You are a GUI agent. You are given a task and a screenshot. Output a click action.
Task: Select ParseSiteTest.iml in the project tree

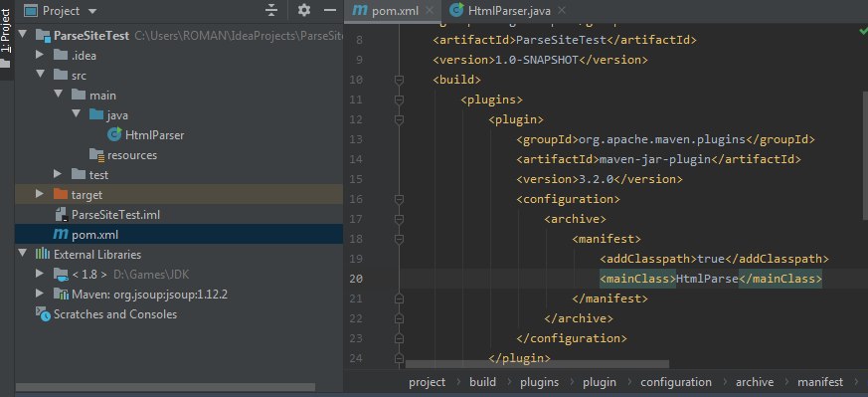point(115,214)
